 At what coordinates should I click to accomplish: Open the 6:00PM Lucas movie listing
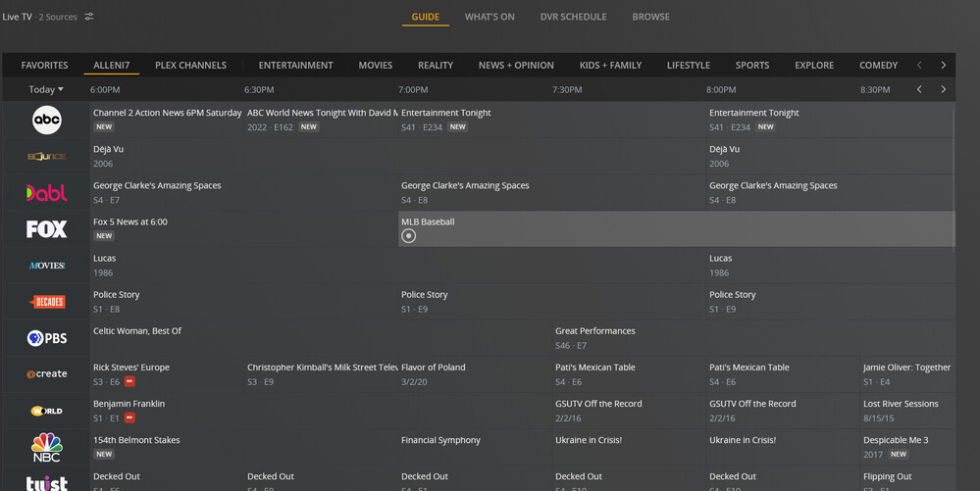[398, 265]
